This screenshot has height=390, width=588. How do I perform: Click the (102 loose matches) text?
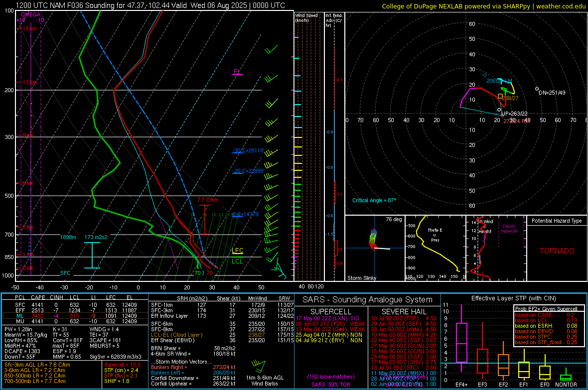pyautogui.click(x=331, y=377)
